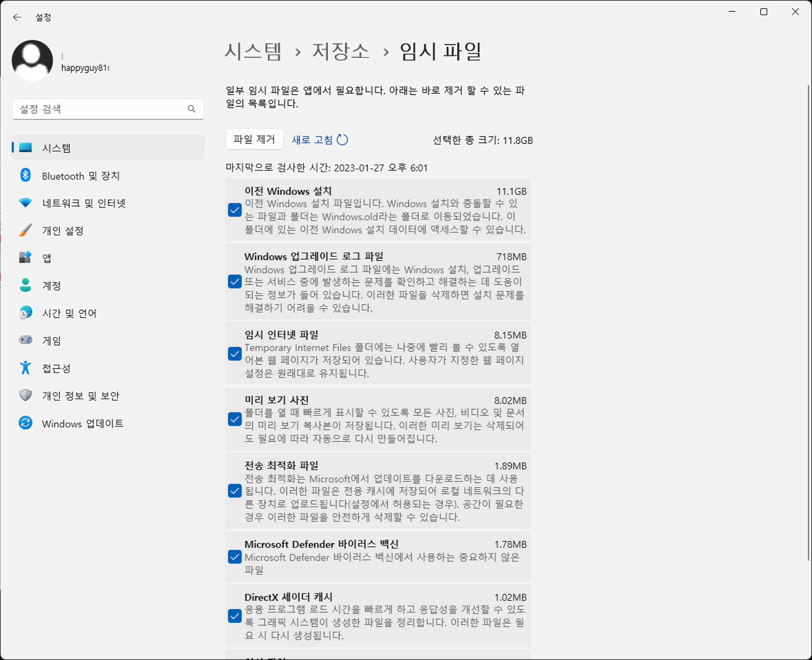Click the Windows 업데이트 sync icon

pyautogui.click(x=25, y=423)
